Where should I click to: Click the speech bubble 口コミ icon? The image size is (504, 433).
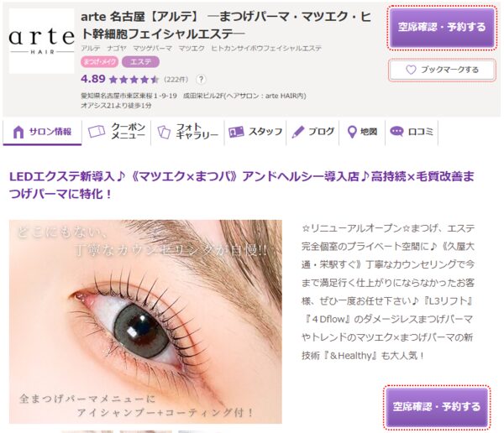tap(396, 132)
